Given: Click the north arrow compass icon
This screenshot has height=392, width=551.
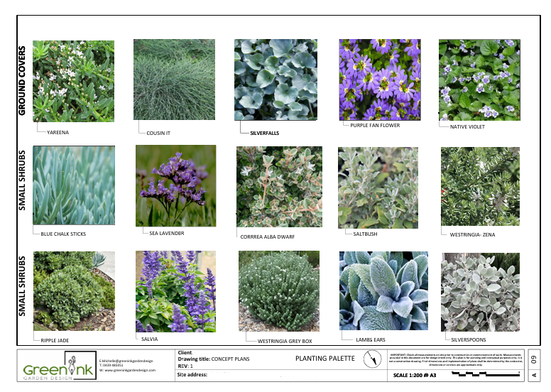Looking at the screenshot, I should coord(371,360).
